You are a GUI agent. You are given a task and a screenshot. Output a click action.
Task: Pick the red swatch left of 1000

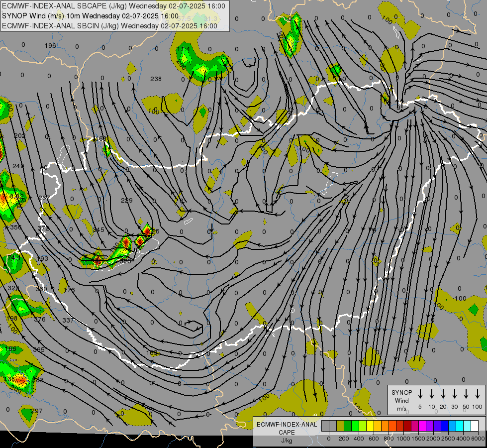tap(400, 426)
